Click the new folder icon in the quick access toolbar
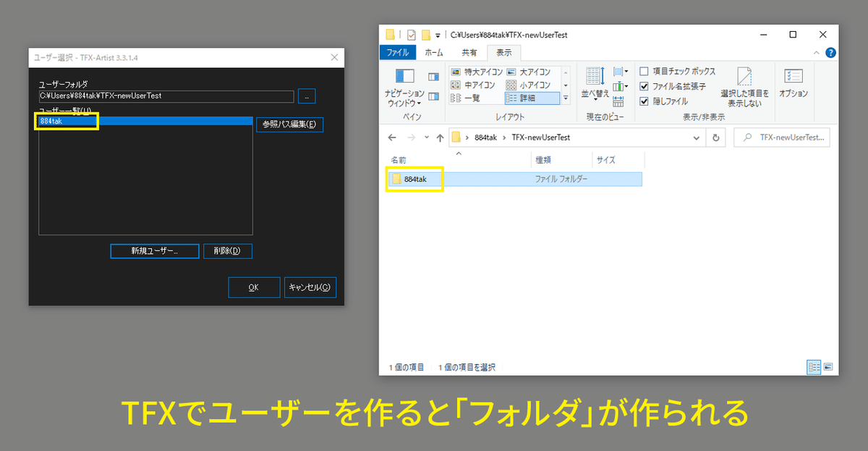868x451 pixels. [x=426, y=34]
